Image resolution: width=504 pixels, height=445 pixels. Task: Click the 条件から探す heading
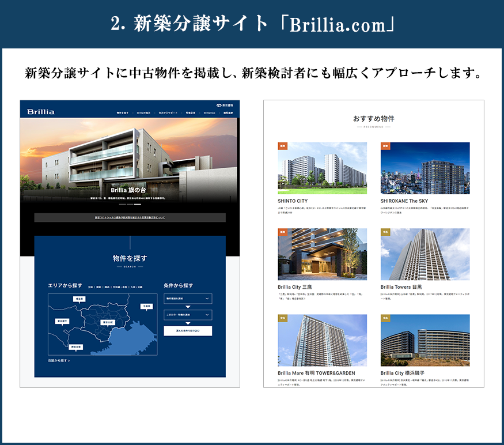pyautogui.click(x=179, y=285)
